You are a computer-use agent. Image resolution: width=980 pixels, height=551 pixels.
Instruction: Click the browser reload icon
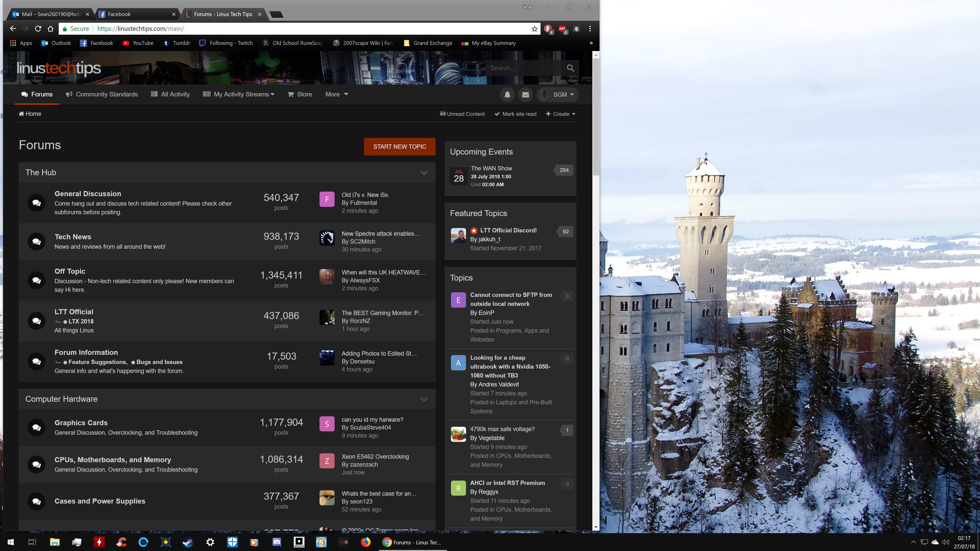tap(38, 29)
